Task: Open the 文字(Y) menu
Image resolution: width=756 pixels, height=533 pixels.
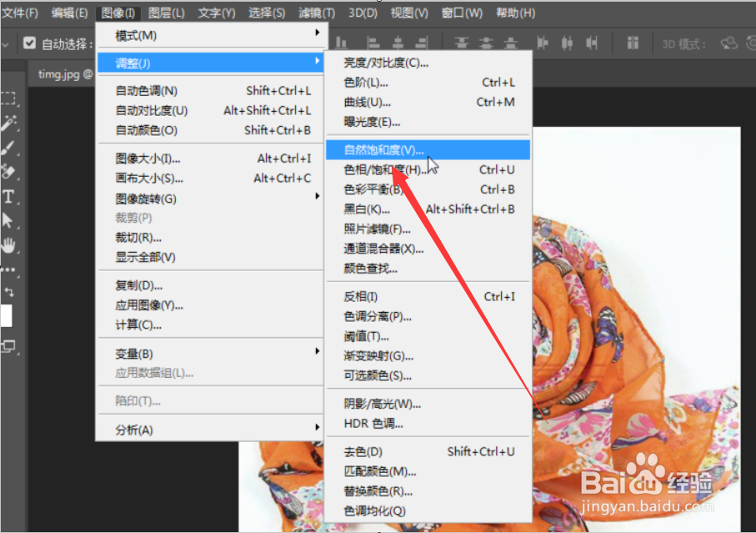Action: click(x=217, y=13)
